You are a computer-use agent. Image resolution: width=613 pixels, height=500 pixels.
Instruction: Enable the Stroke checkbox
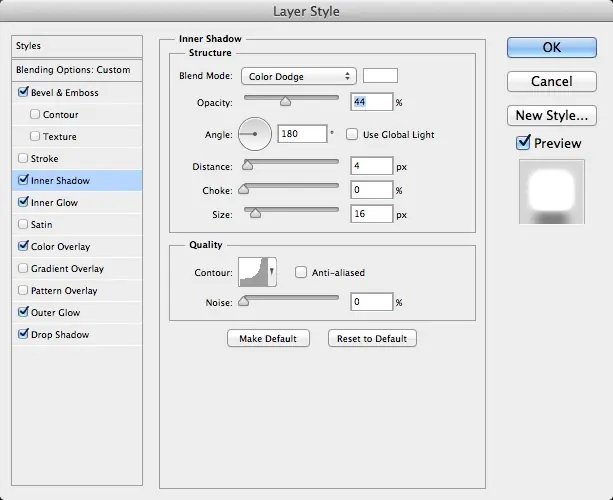[x=23, y=158]
